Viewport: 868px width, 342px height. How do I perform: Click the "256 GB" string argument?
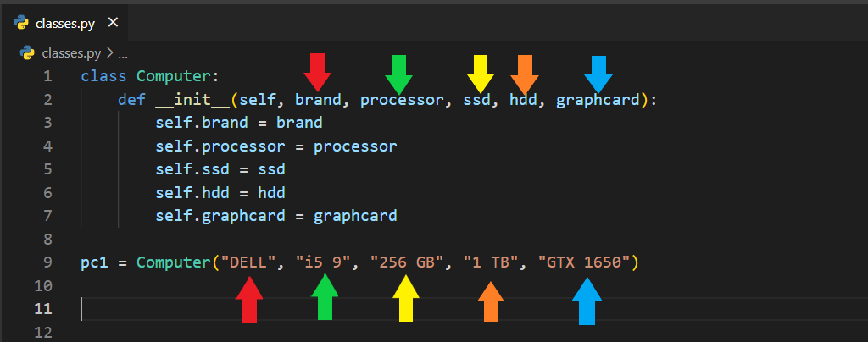point(408,262)
